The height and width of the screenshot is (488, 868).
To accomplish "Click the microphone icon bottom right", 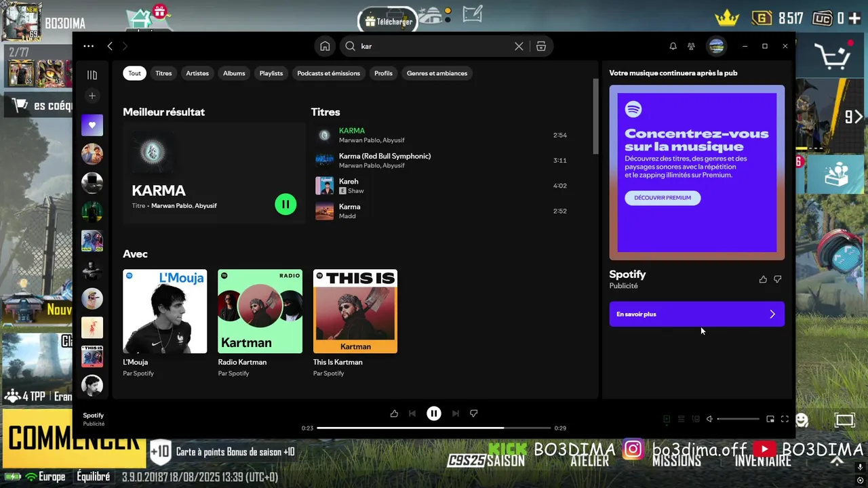I will tap(860, 468).
